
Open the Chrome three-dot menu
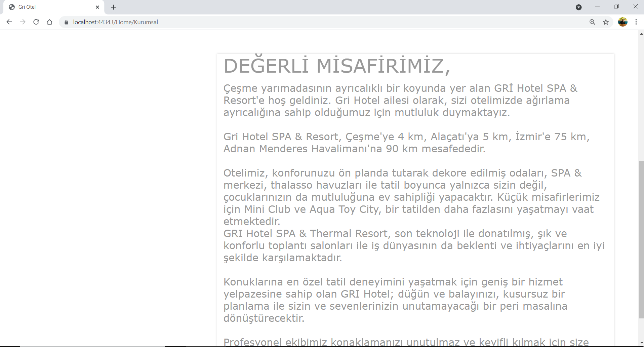click(636, 22)
